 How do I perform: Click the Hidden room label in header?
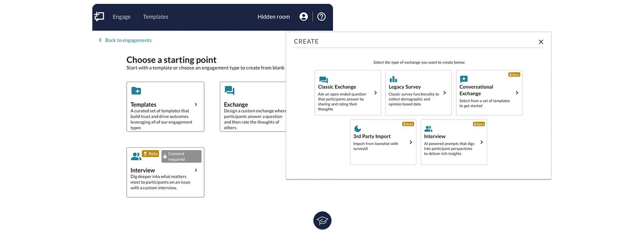coord(274,17)
